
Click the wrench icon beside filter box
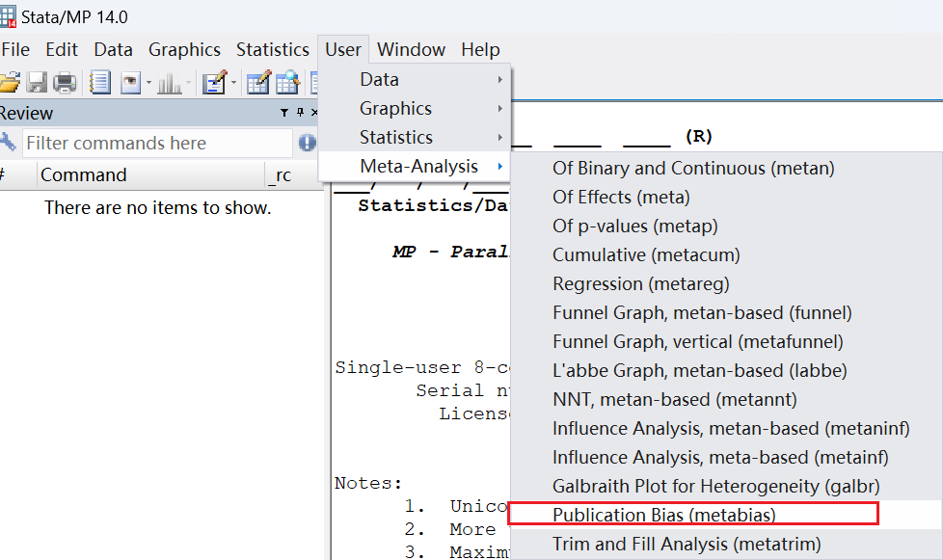point(8,143)
